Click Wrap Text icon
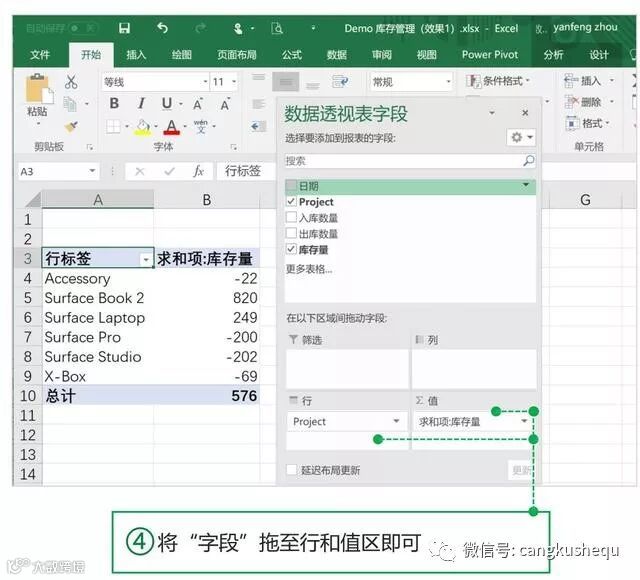The height and width of the screenshot is (580, 640). [x=340, y=82]
